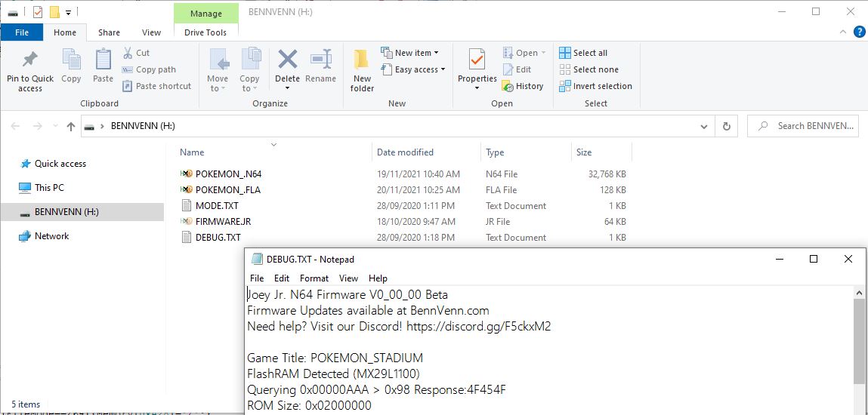Viewport: 868px width, 415px height.
Task: Click the Rename icon in Organize group
Action: click(x=321, y=60)
